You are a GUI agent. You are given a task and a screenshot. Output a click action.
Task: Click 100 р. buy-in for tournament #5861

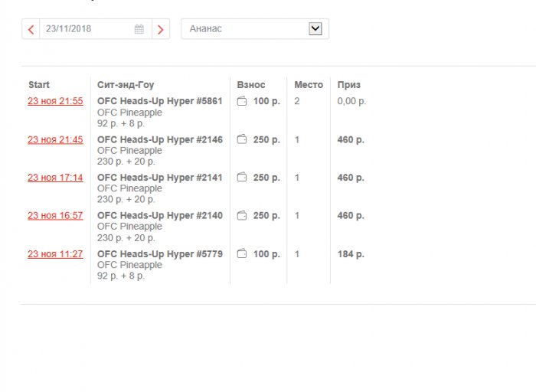click(266, 101)
